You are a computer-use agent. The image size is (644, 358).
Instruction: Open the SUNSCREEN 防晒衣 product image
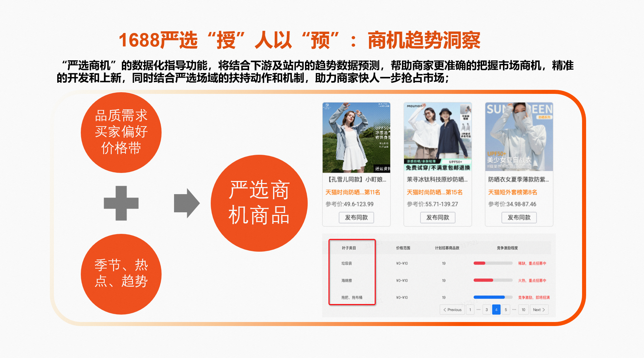[519, 137]
